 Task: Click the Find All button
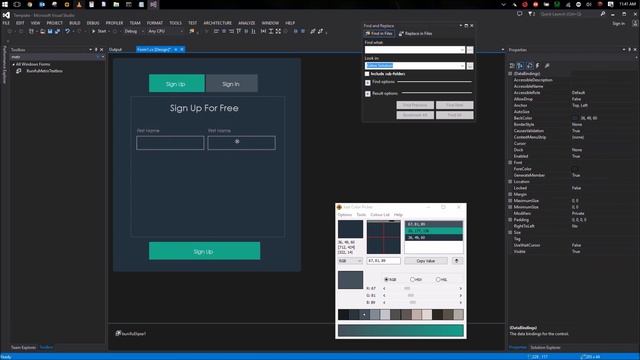454,115
